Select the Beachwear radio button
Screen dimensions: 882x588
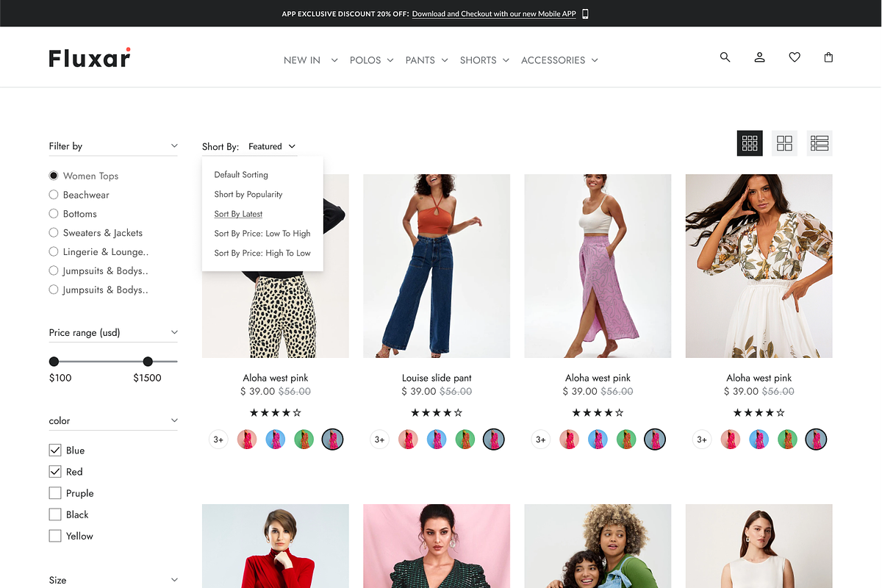(x=54, y=195)
